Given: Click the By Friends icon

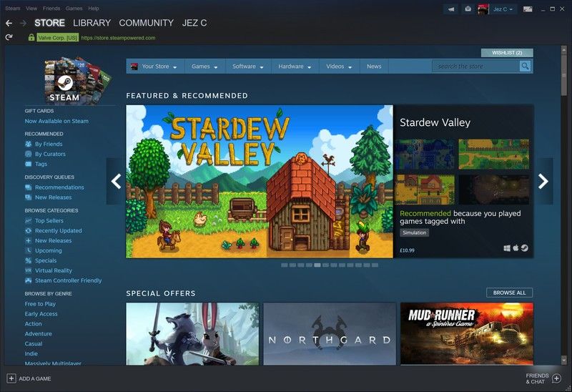Looking at the screenshot, I should 28,144.
